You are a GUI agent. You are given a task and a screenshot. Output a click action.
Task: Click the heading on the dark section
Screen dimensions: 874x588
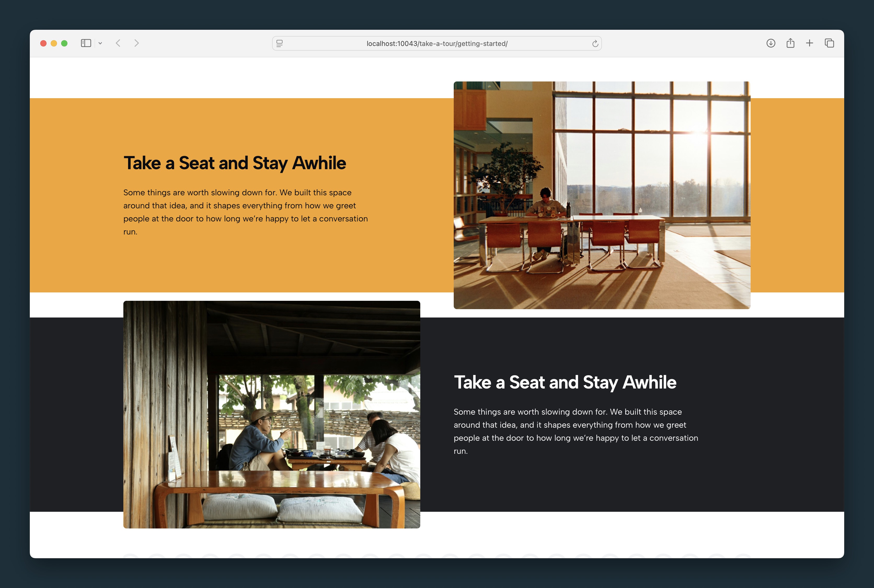565,383
